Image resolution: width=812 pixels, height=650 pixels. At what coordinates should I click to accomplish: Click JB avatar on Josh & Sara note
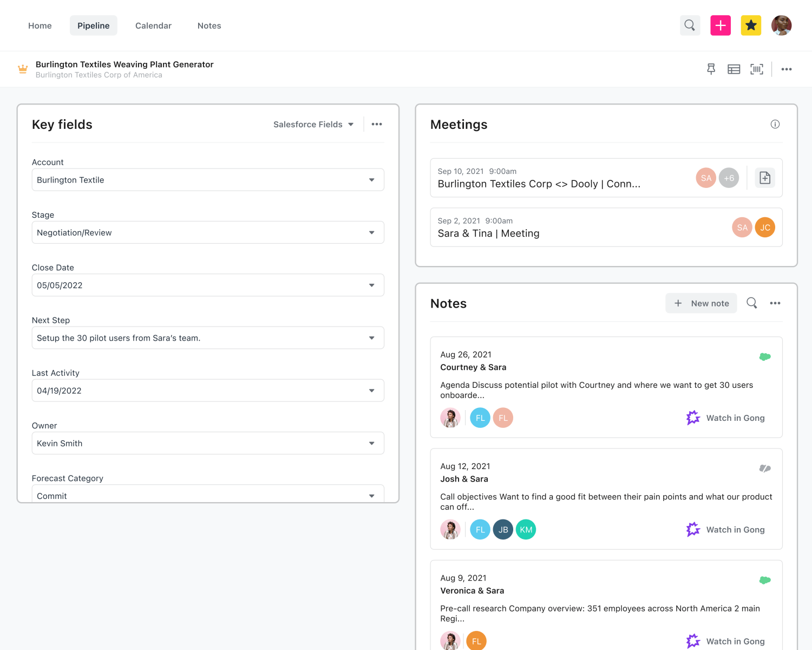click(503, 530)
